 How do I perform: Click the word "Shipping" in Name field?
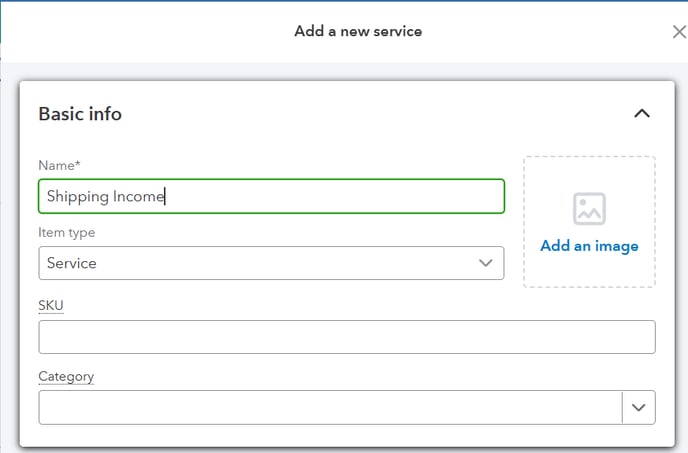77,197
